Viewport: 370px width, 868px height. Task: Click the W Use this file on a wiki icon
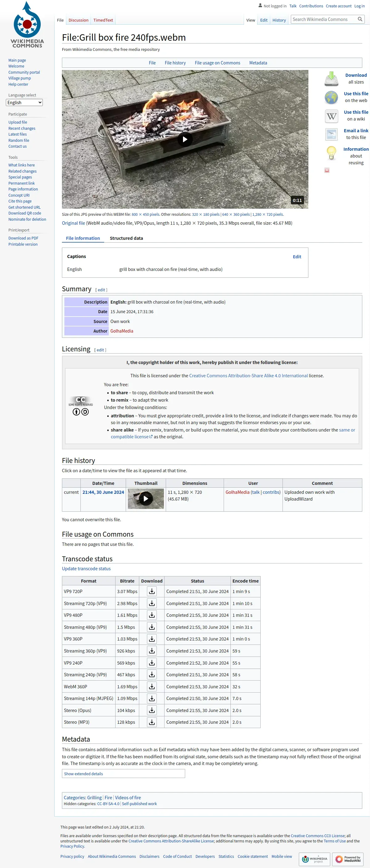pyautogui.click(x=331, y=116)
